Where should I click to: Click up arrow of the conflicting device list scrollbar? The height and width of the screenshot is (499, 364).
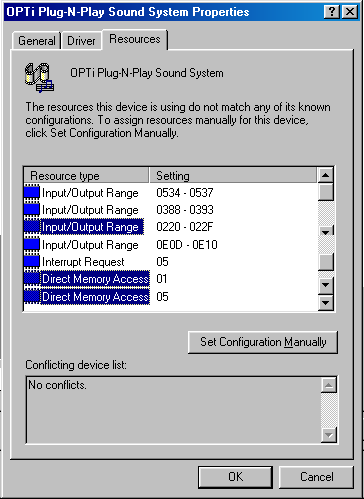pos(329,385)
